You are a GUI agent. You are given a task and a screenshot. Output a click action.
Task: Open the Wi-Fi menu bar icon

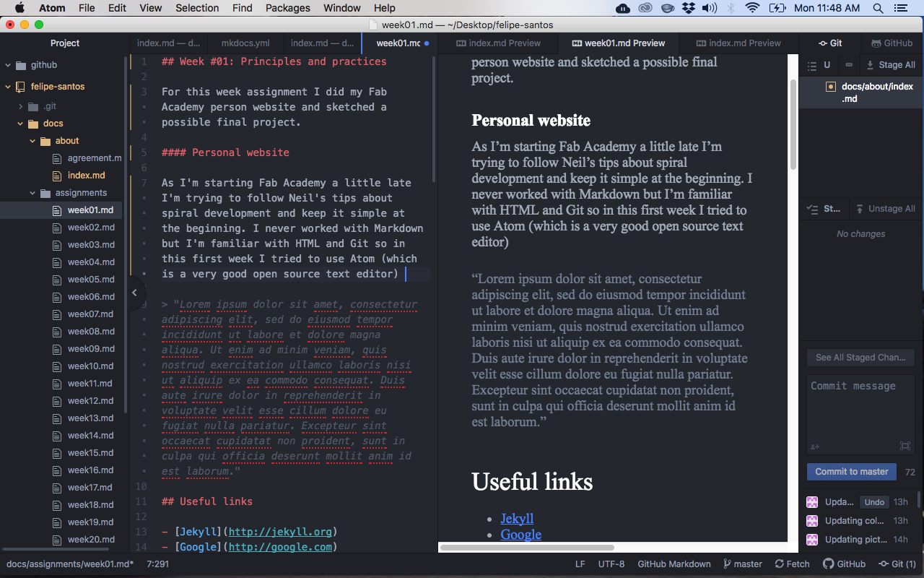pyautogui.click(x=753, y=8)
